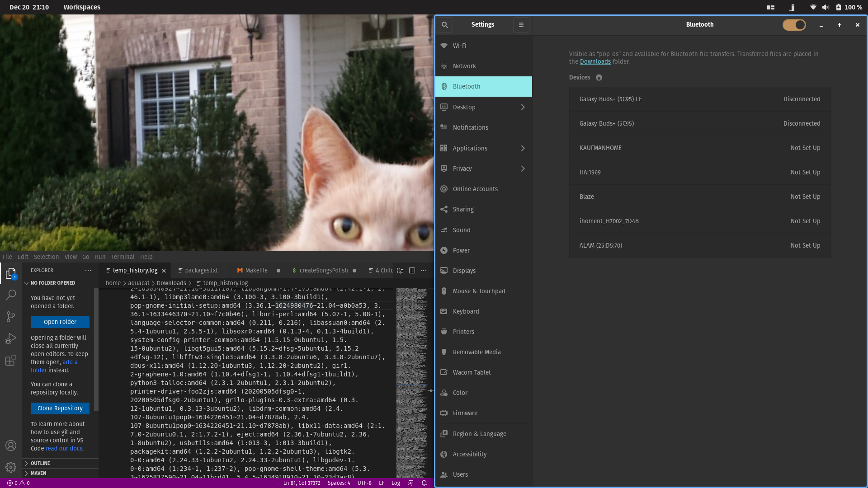Image resolution: width=868 pixels, height=488 pixels.
Task: Open the Explorer icon in VS Code sidebar
Action: (x=11, y=273)
